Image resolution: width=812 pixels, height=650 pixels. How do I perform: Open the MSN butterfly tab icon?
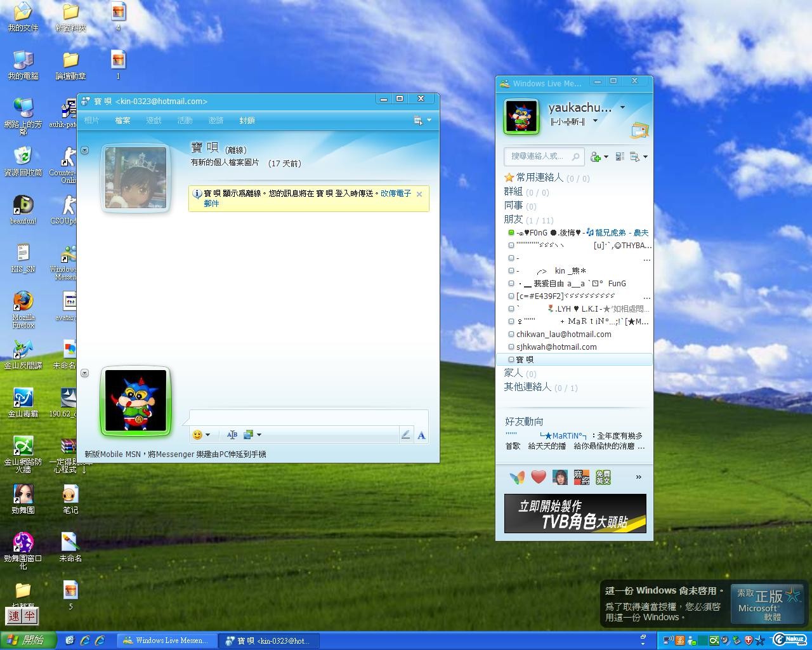tap(517, 477)
